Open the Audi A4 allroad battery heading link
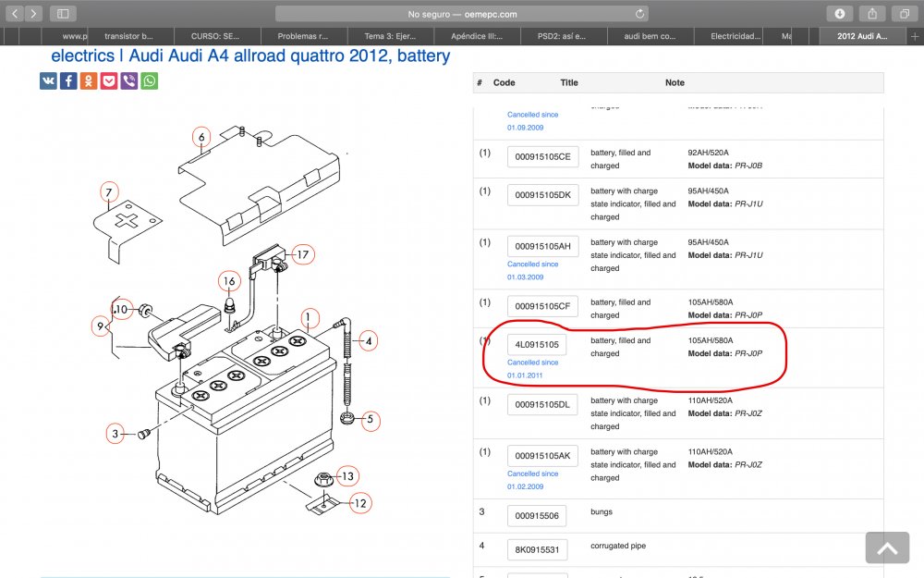 pyautogui.click(x=250, y=55)
